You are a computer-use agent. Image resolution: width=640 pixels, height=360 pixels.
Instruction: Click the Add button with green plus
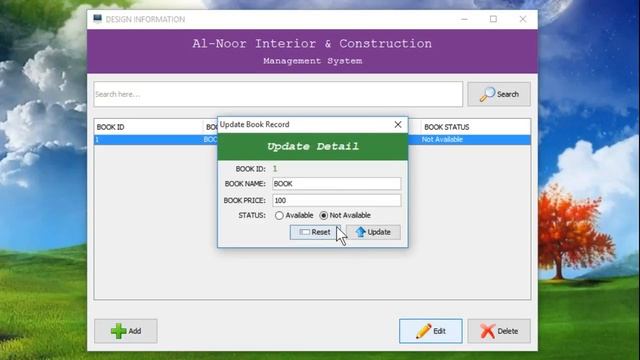(x=126, y=331)
